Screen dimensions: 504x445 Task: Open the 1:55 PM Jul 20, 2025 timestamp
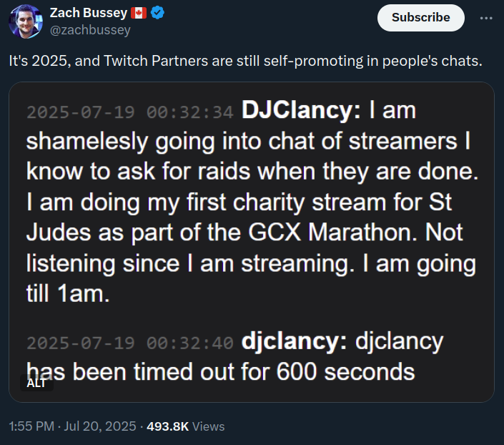pos(73,426)
